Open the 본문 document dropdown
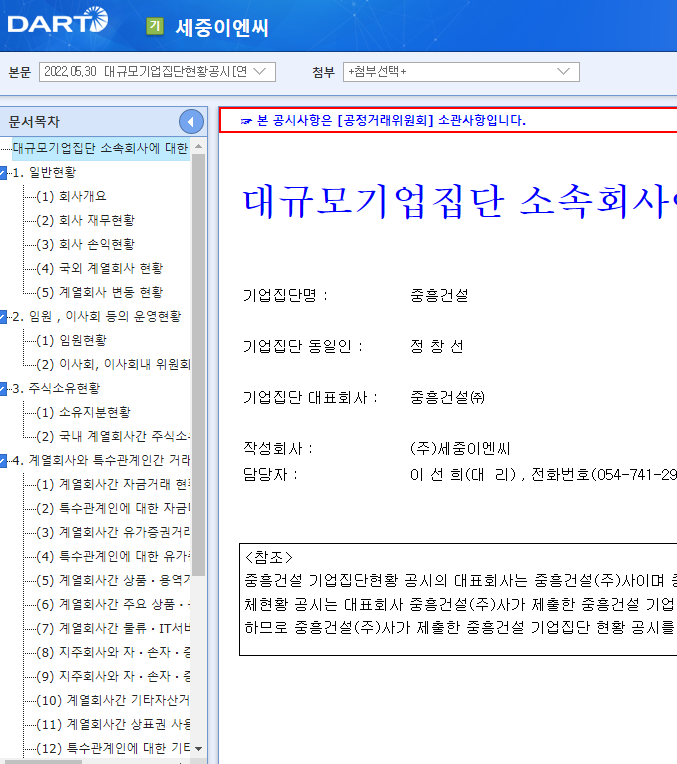The height and width of the screenshot is (764, 677). click(x=157, y=72)
